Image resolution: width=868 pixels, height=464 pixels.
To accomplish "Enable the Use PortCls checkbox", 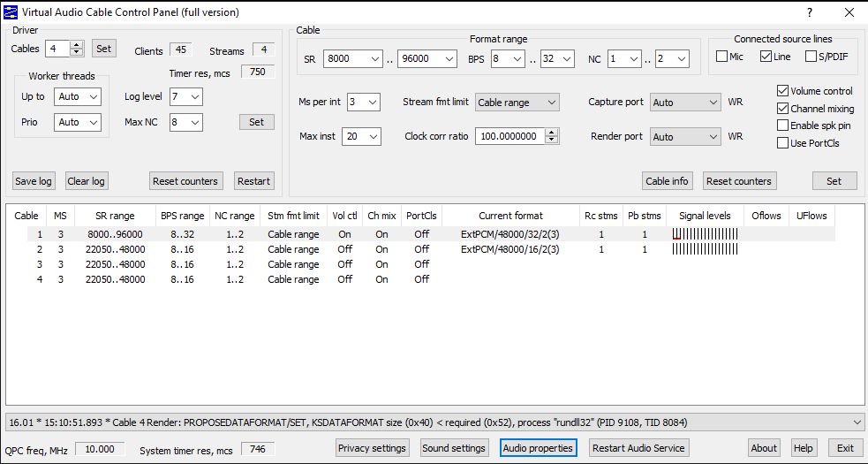I will coord(782,143).
